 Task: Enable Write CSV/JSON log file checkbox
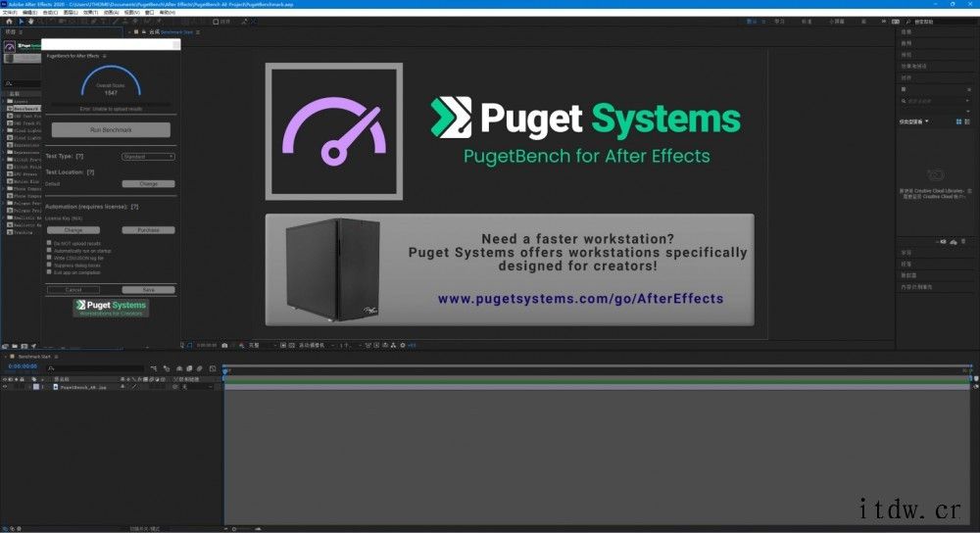coord(49,258)
